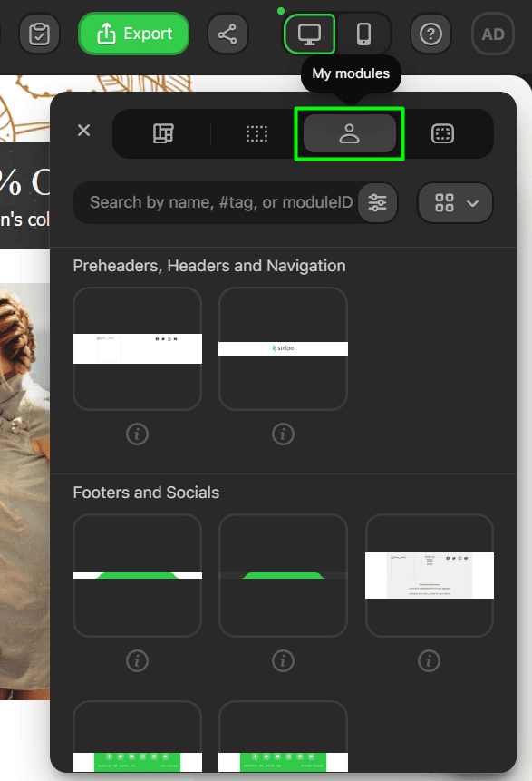Show info for the third footer module
Viewport: 532px width, 781px height.
[429, 660]
